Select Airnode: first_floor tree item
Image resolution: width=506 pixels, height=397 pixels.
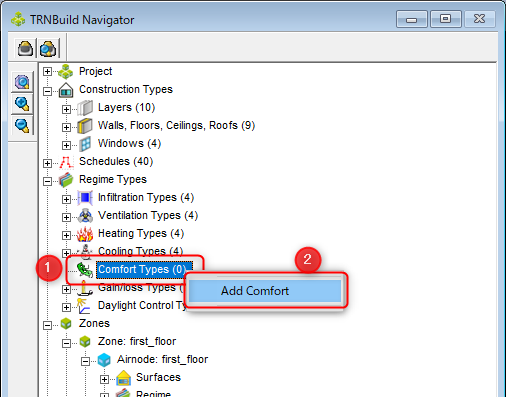pos(162,359)
